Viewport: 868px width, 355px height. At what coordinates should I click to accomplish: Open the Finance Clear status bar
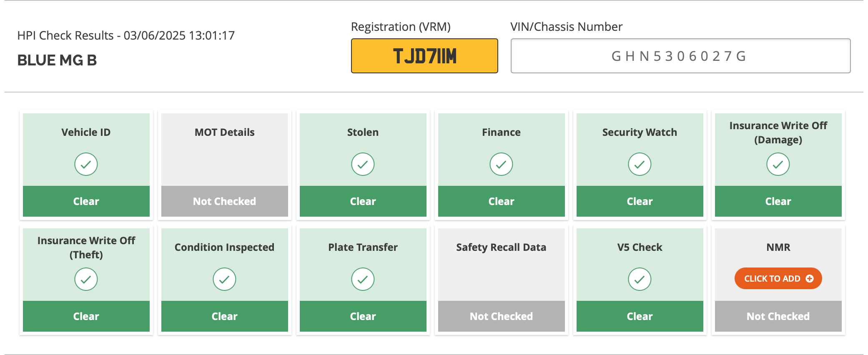[502, 201]
